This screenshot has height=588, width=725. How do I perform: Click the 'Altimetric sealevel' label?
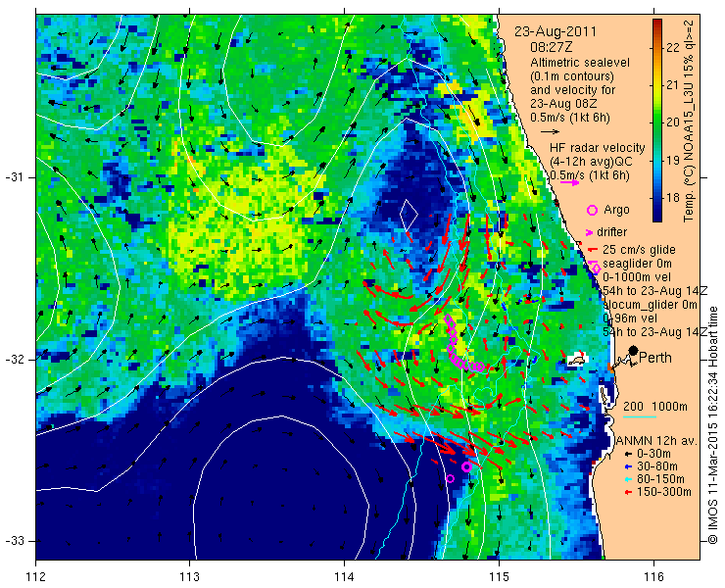tap(580, 63)
